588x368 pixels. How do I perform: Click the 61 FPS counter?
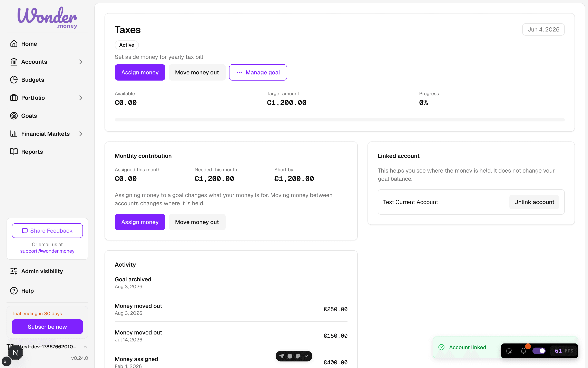tap(564, 351)
